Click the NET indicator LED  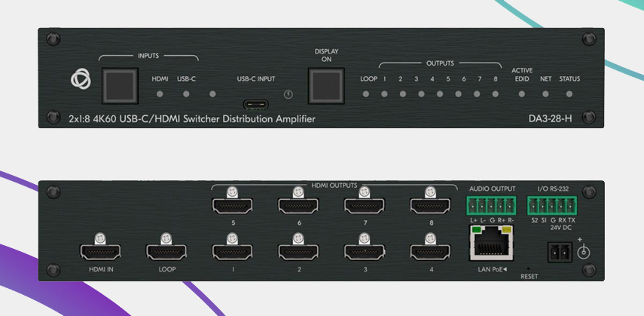545,94
